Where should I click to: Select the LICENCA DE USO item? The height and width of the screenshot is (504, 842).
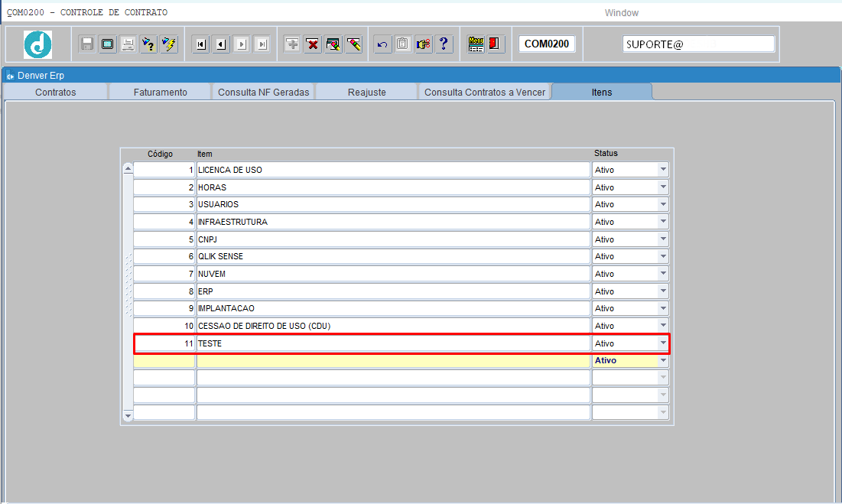click(393, 170)
